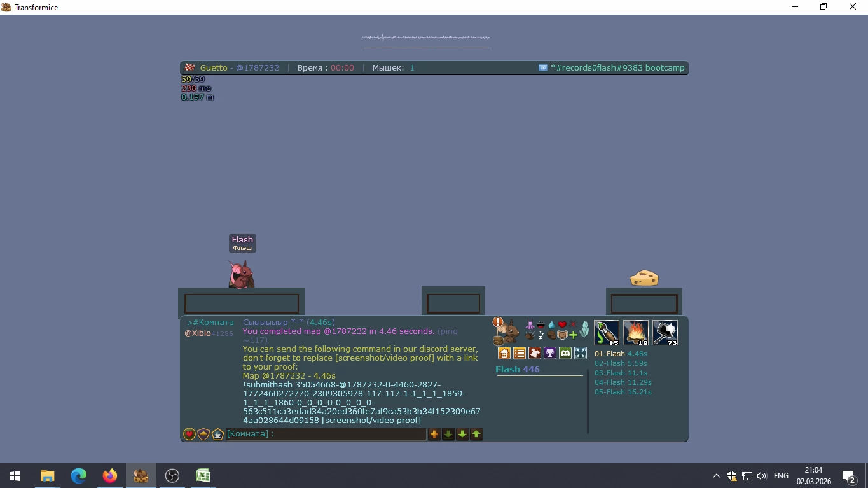868x488 pixels.
Task: Trigger the brown clapping hands emote
Action: click(x=530, y=335)
